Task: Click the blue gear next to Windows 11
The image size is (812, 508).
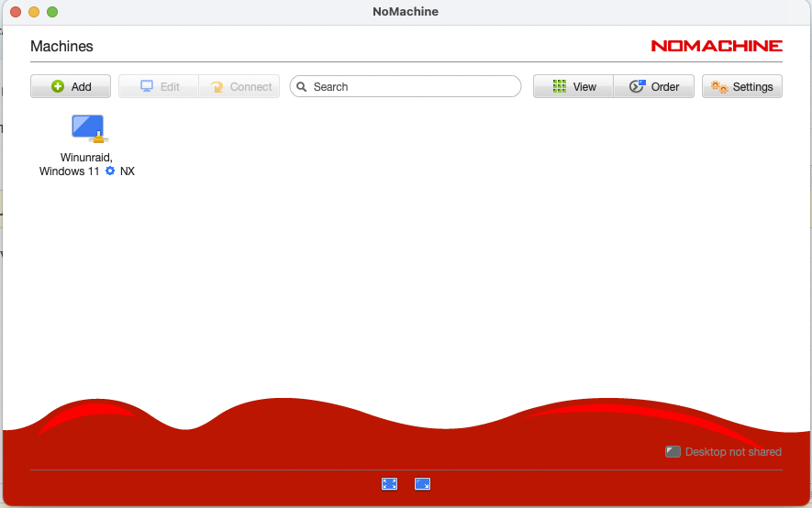Action: pyautogui.click(x=110, y=171)
